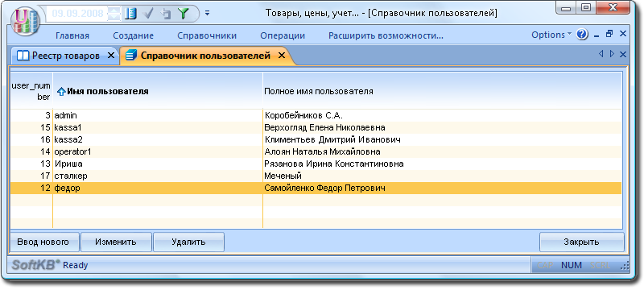Image resolution: width=644 pixels, height=290 pixels.
Task: Open the Главная ribbon tab
Action: (x=72, y=35)
